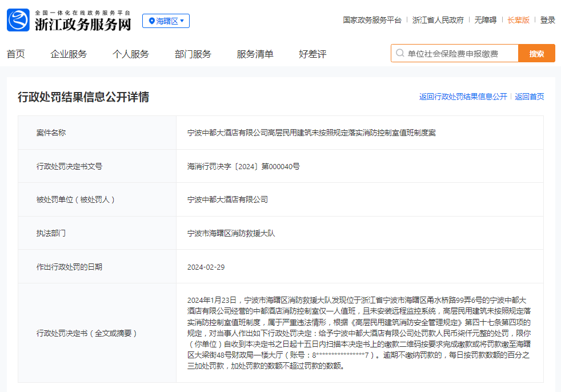Open the 企业服务 menu
The height and width of the screenshot is (392, 561).
(x=69, y=54)
